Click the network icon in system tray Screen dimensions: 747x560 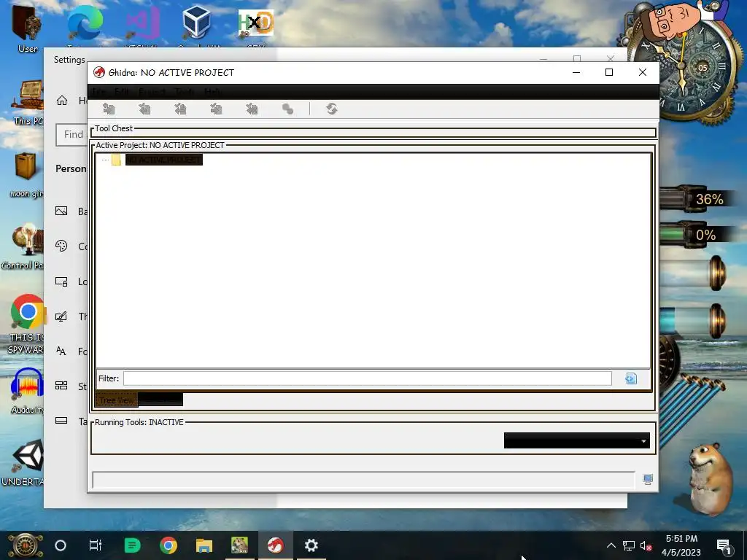tap(629, 545)
